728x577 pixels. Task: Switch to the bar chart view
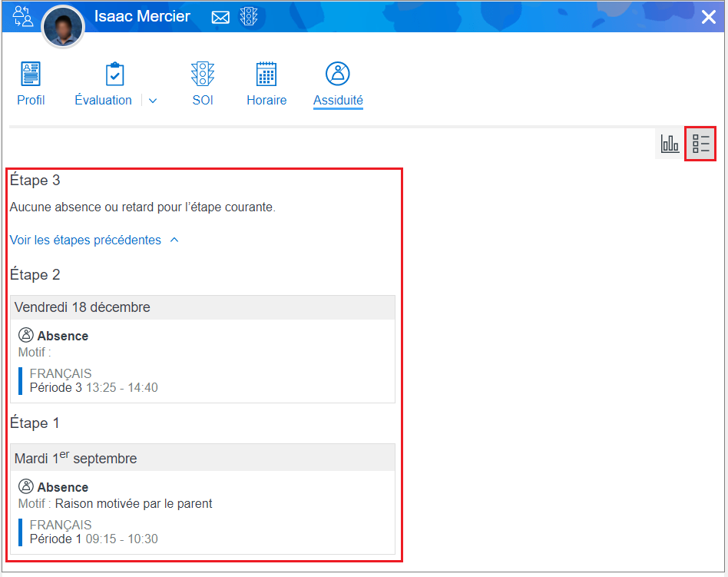(x=670, y=144)
